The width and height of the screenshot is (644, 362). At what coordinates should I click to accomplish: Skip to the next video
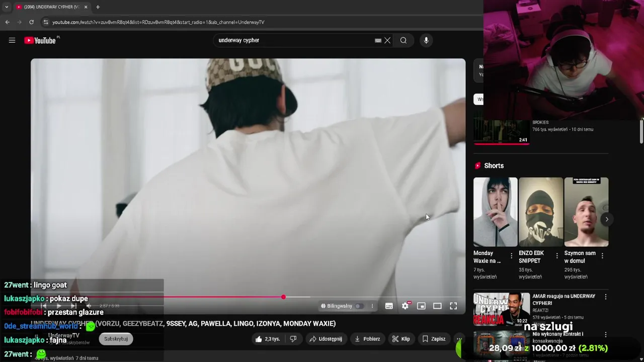pos(73,306)
